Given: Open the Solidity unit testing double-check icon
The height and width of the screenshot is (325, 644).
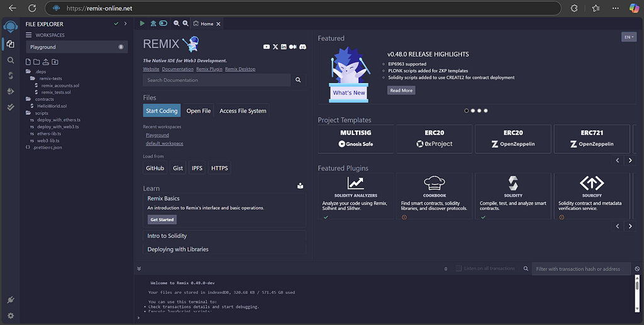Looking at the screenshot, I should coord(11,107).
